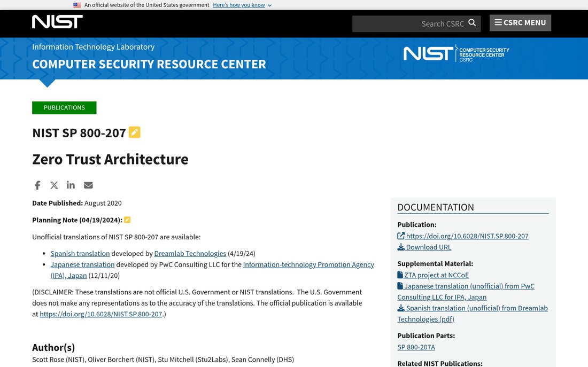Follow the Spanish translation link in the planning note
The width and height of the screenshot is (588, 367).
click(x=80, y=254)
